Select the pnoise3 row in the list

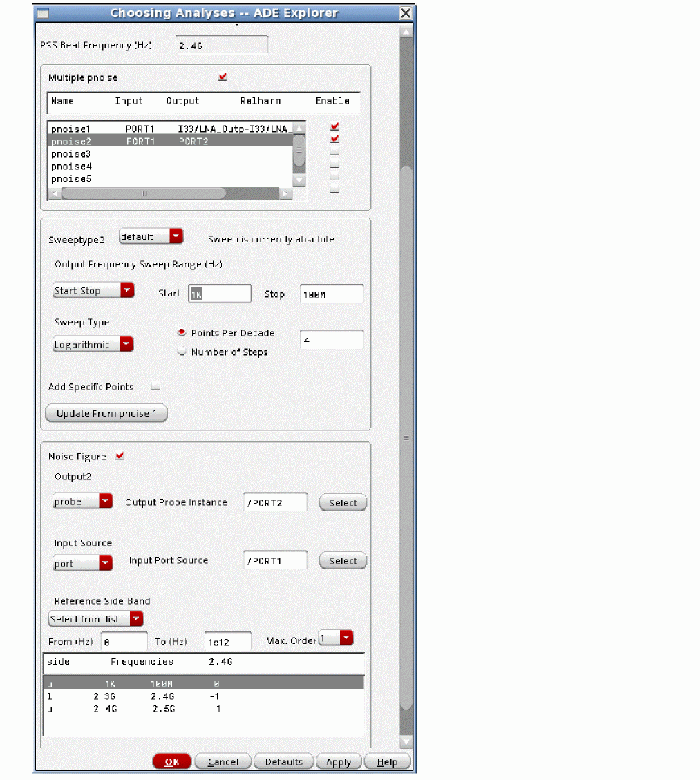point(171,153)
